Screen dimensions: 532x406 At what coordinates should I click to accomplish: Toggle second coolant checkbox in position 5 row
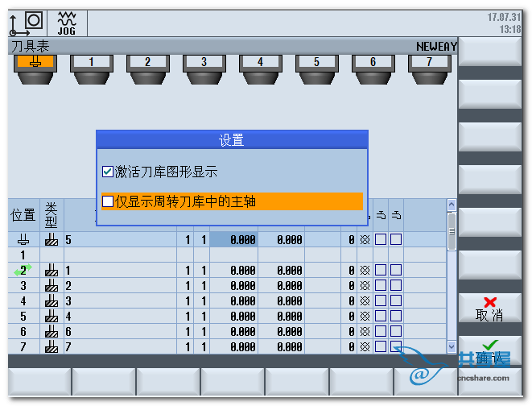pyautogui.click(x=396, y=316)
